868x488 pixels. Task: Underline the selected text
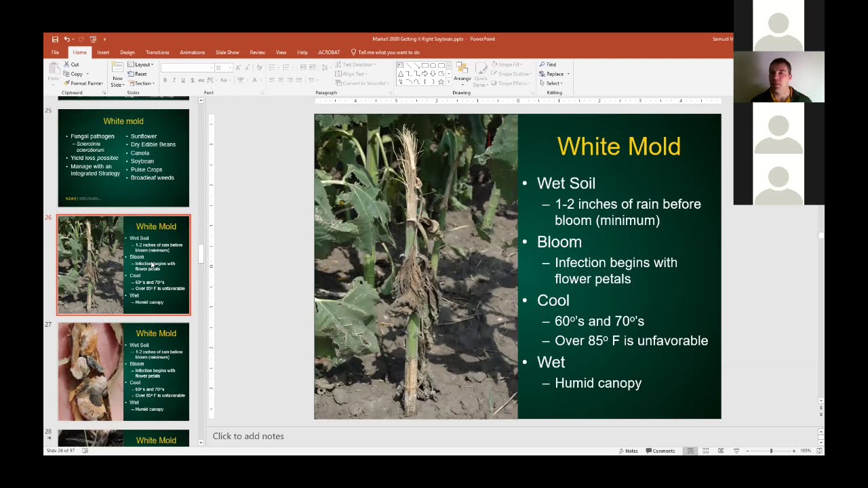coord(182,80)
